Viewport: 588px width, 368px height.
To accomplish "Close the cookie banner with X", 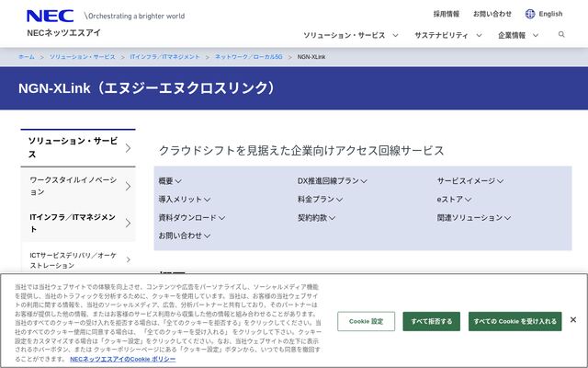I will pyautogui.click(x=573, y=320).
